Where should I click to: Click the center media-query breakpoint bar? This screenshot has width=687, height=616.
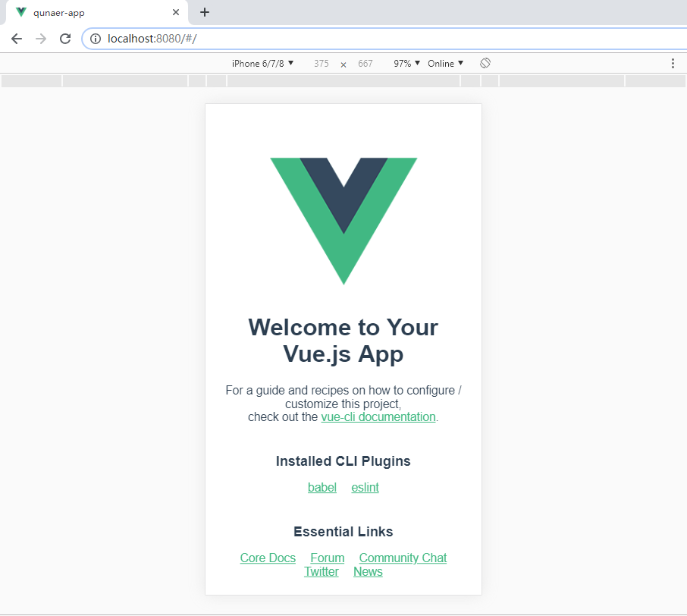343,80
